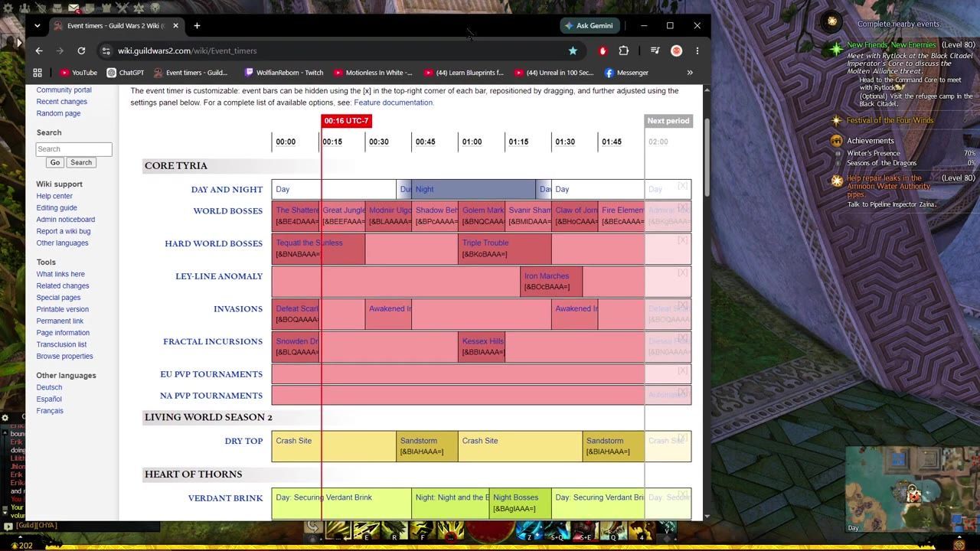Click Ask Gemini button
The width and height of the screenshot is (980, 551).
point(589,25)
